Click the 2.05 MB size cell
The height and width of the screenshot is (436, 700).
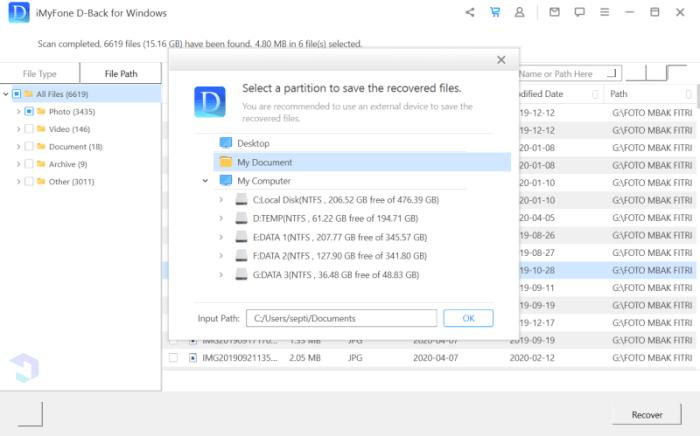(x=305, y=357)
